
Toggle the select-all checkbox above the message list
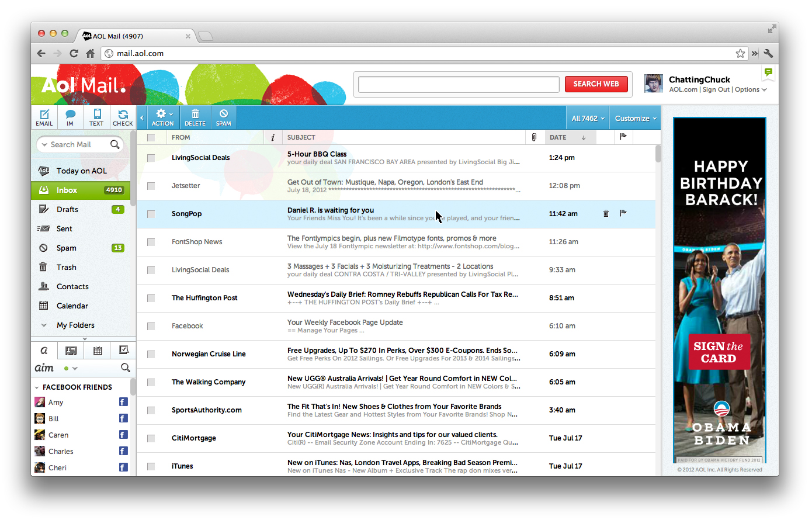(x=151, y=137)
